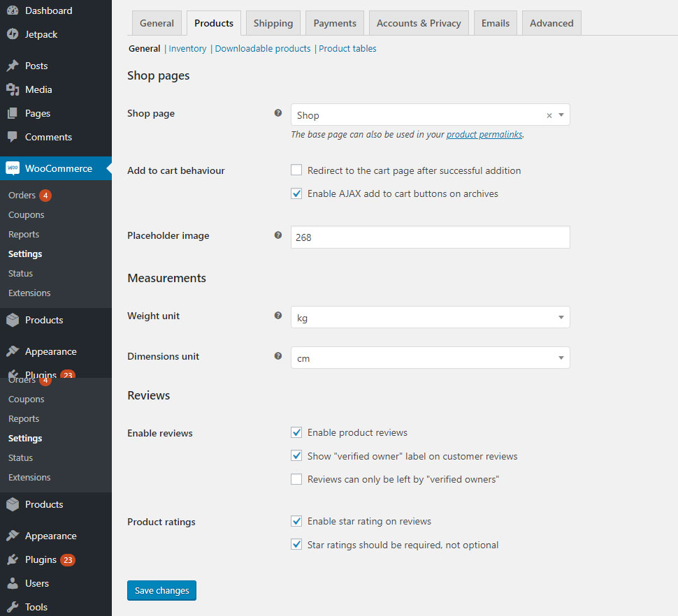Select the Pages icon in sidebar
The image size is (678, 616).
pyautogui.click(x=13, y=113)
